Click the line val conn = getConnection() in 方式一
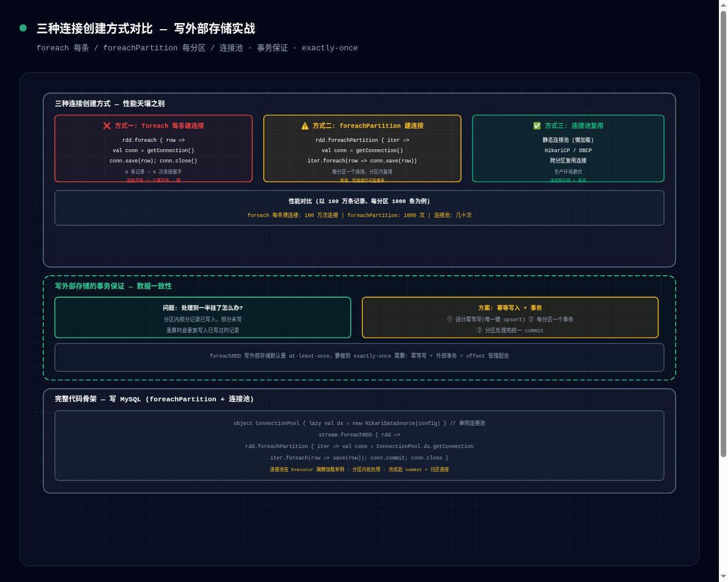The image size is (728, 582). pos(153,151)
